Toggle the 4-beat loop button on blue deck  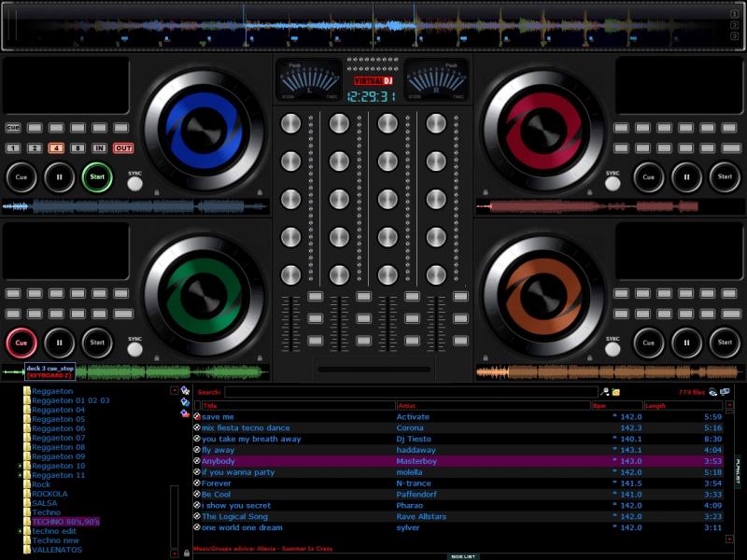click(x=55, y=148)
